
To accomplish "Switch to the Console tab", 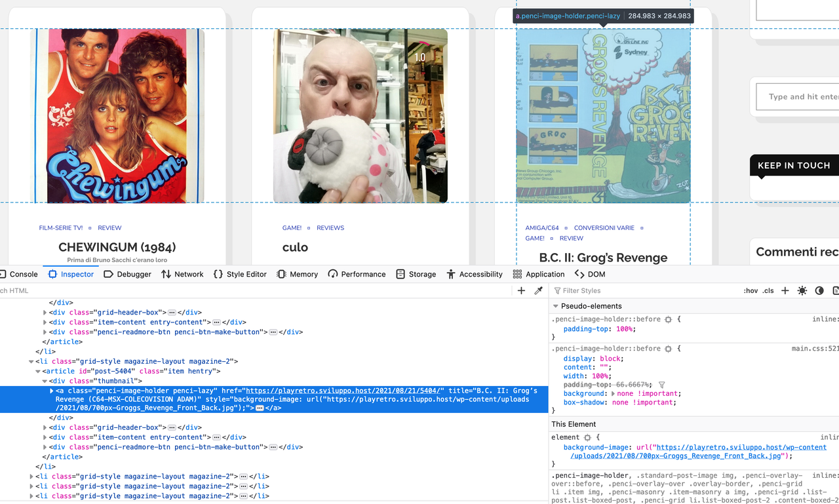I will pos(18,274).
